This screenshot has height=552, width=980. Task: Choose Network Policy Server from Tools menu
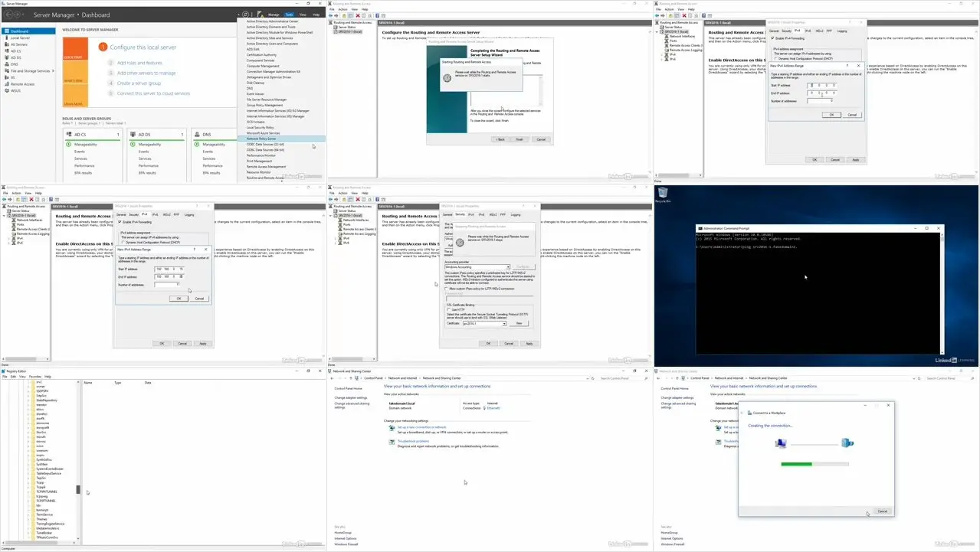pos(280,139)
